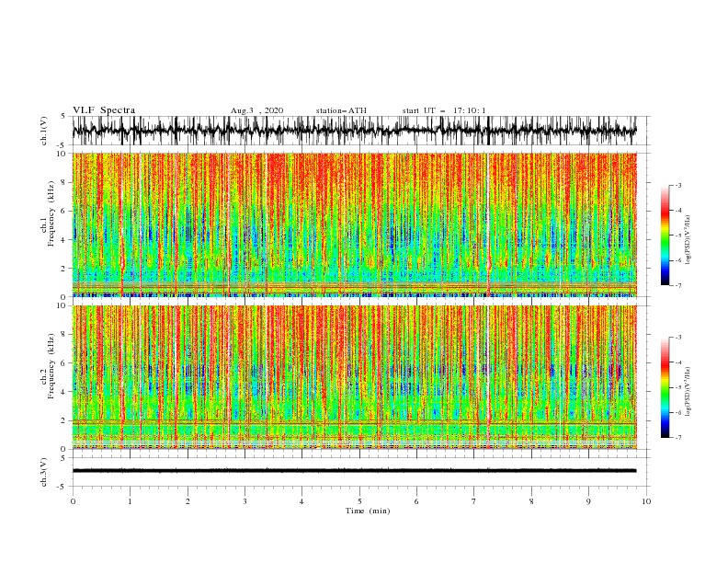The height and width of the screenshot is (563, 728).
Task: Click inside the ch.1 spectrogram panel
Action: (x=354, y=224)
